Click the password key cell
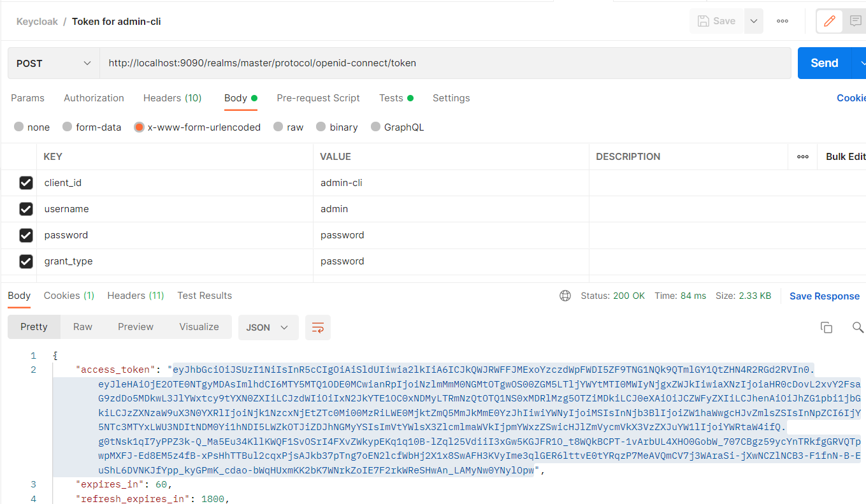Screen dimensions: 866x504 175,235
